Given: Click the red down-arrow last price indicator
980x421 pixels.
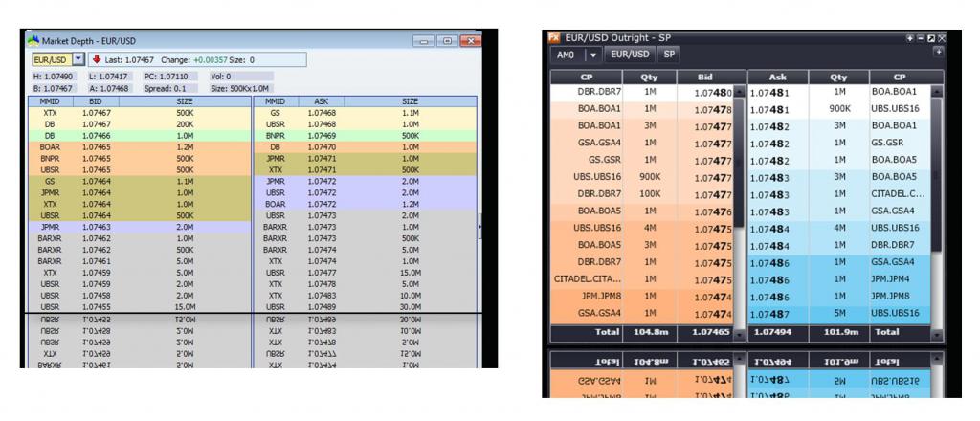Looking at the screenshot, I should click(97, 59).
